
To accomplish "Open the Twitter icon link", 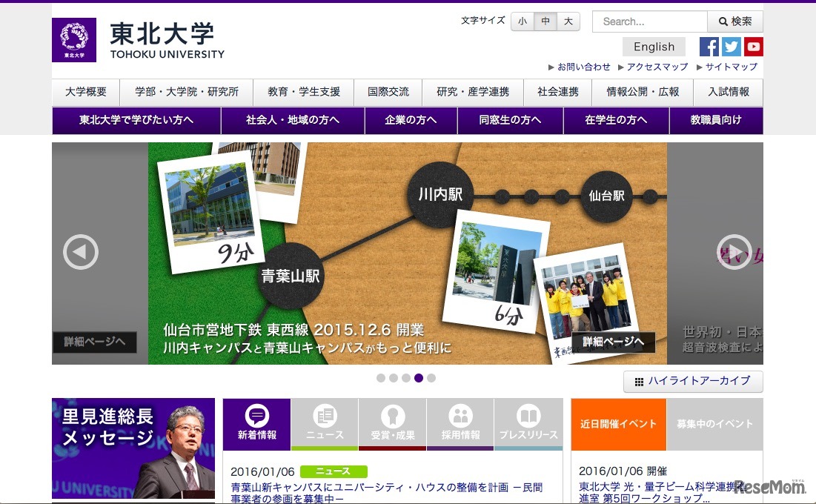I will pyautogui.click(x=731, y=46).
